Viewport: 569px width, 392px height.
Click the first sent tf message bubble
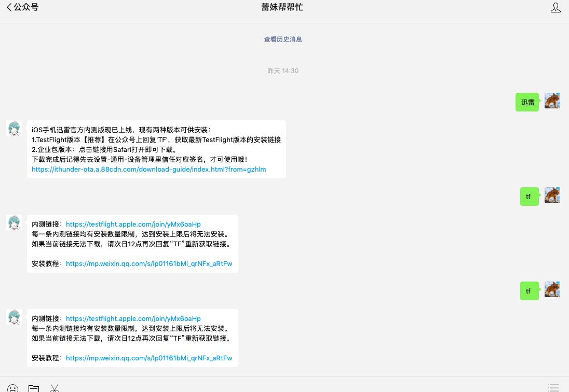tap(529, 197)
